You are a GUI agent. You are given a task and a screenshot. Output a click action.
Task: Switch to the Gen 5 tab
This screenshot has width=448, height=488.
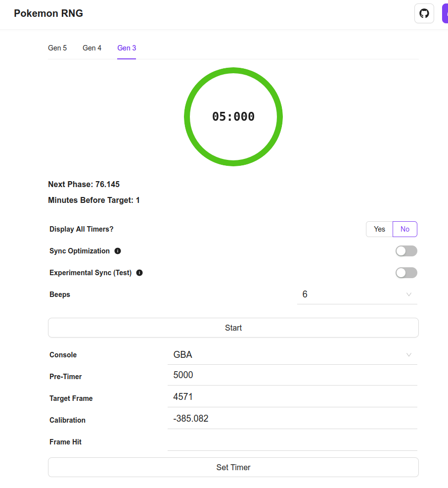57,48
